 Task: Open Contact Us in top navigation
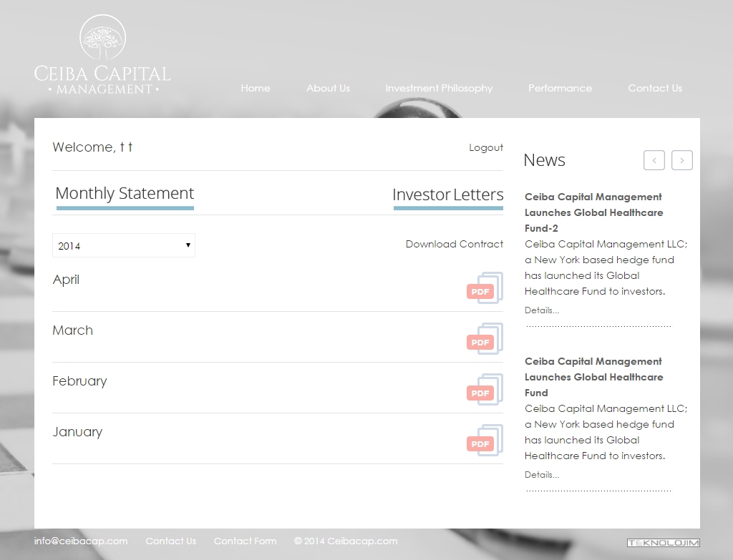pyautogui.click(x=655, y=88)
